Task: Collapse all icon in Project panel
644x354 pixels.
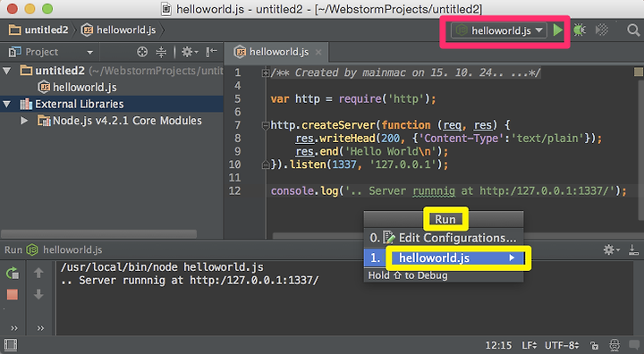Action: 161,52
